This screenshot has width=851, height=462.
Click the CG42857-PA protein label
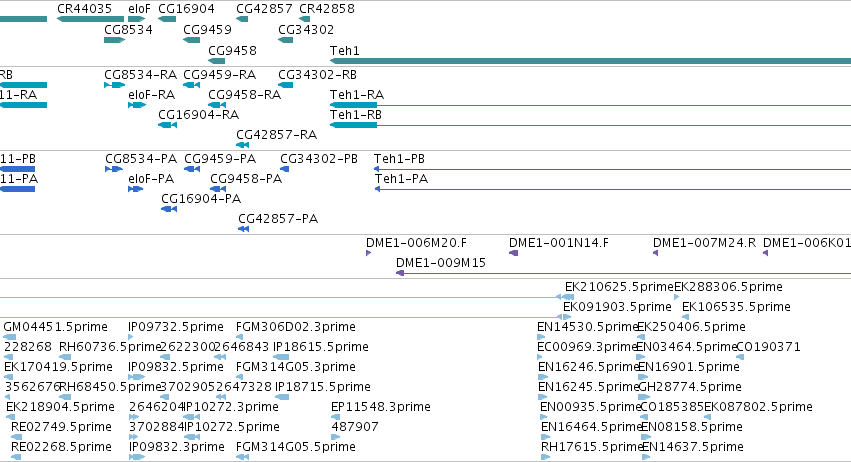[x=278, y=219]
